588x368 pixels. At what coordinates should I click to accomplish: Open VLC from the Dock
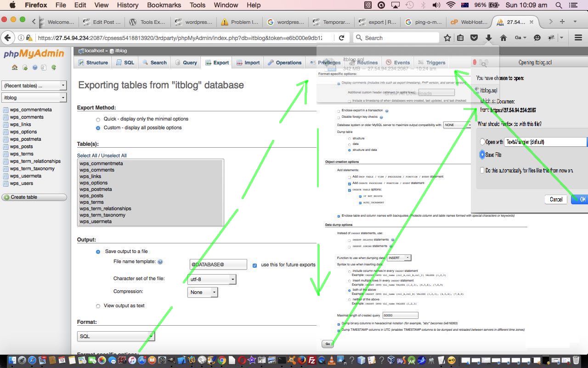(x=332, y=360)
